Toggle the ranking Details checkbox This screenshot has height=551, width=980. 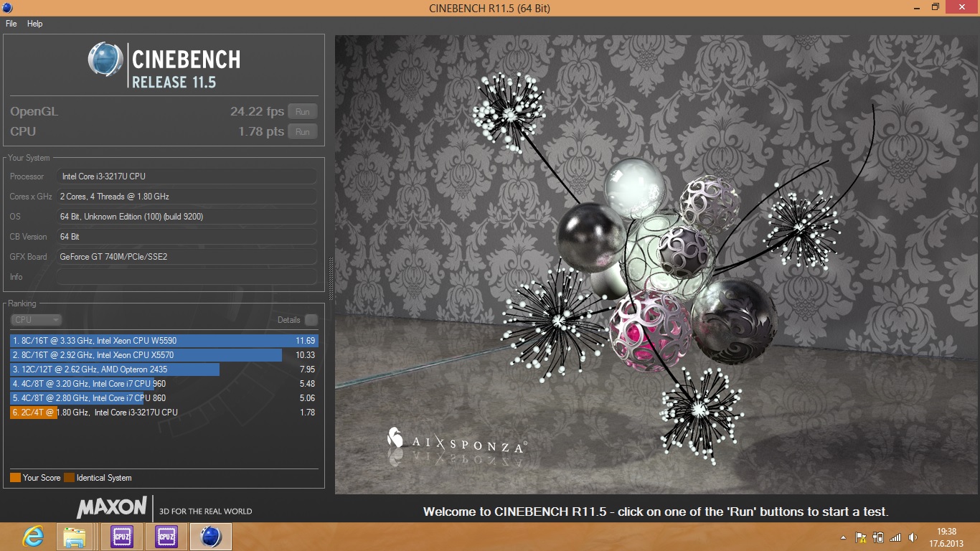[311, 320]
